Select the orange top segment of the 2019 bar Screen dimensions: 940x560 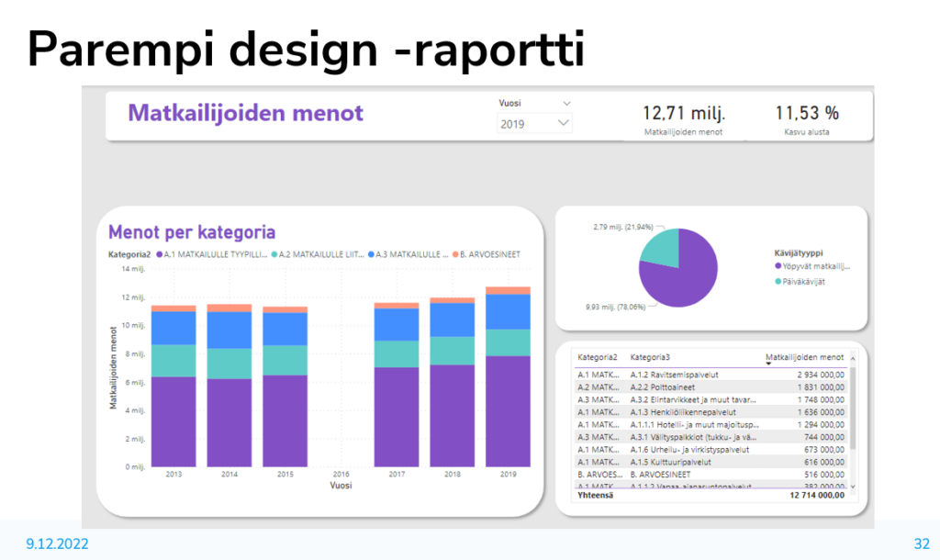pyautogui.click(x=508, y=291)
